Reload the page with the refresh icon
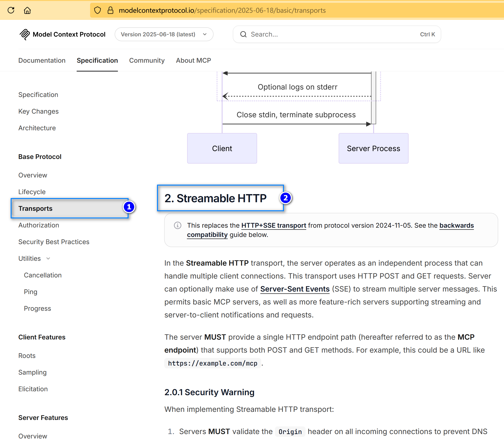504x441 pixels. tap(11, 10)
